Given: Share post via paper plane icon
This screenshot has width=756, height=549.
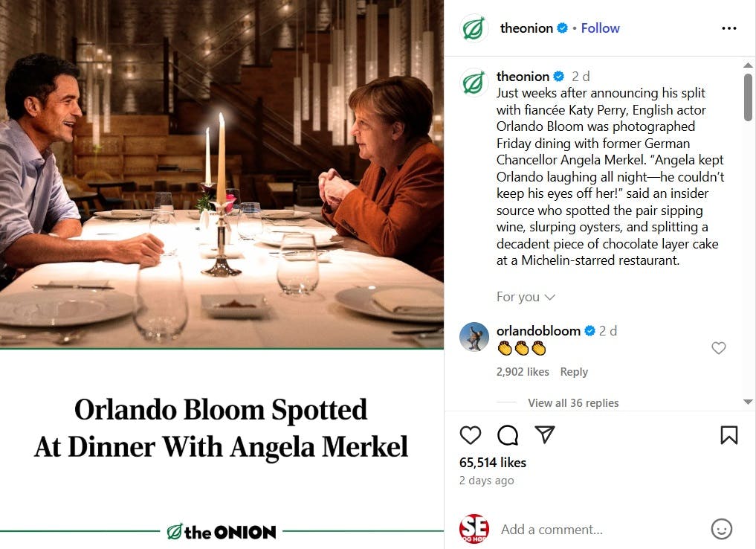Looking at the screenshot, I should [545, 434].
